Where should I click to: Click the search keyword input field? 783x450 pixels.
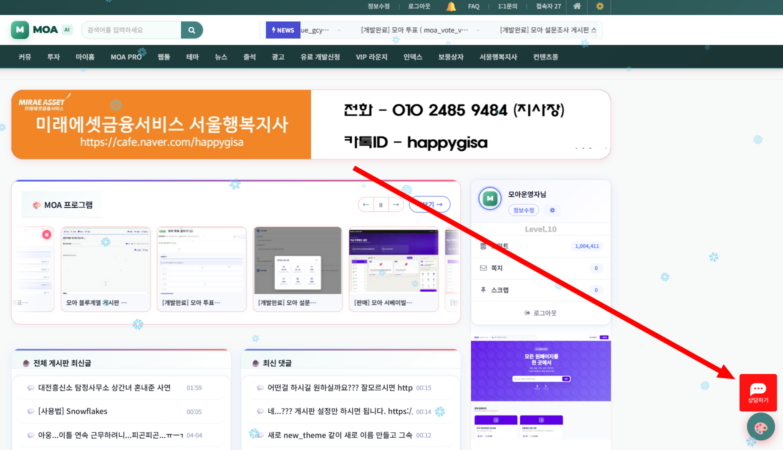point(128,30)
